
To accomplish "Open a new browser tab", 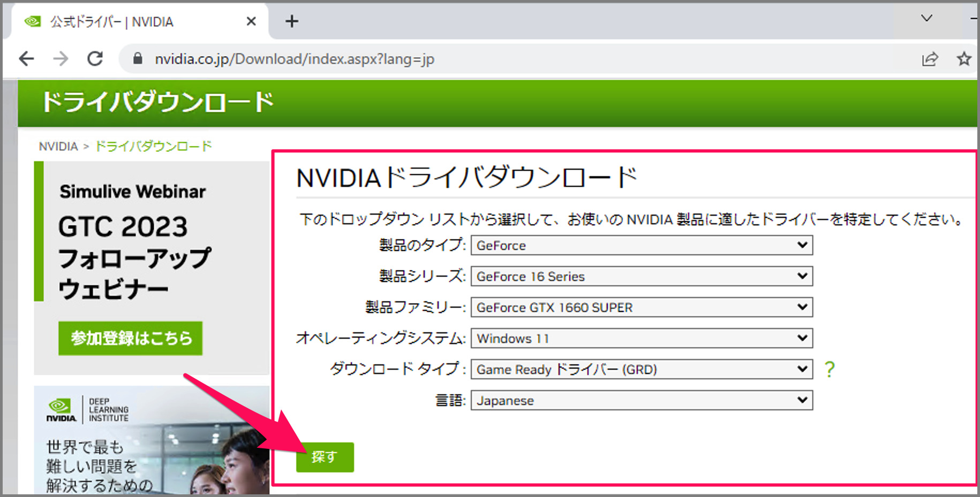I will click(291, 21).
